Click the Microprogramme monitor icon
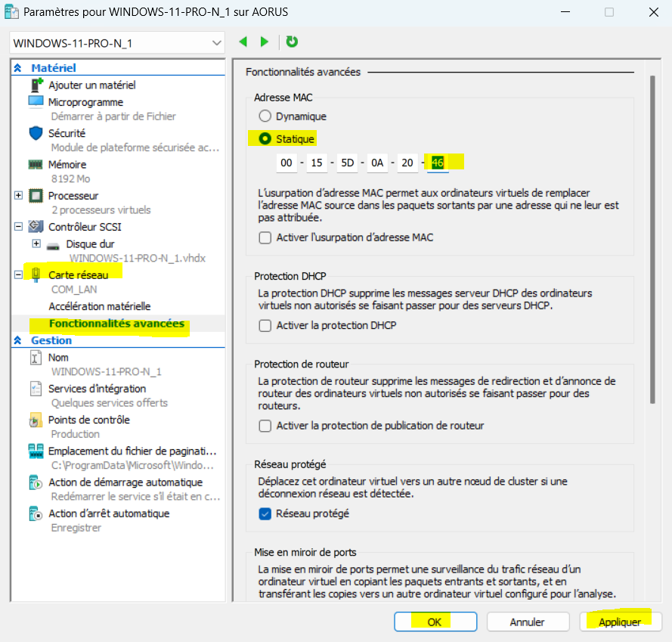672x642 pixels. (36, 102)
